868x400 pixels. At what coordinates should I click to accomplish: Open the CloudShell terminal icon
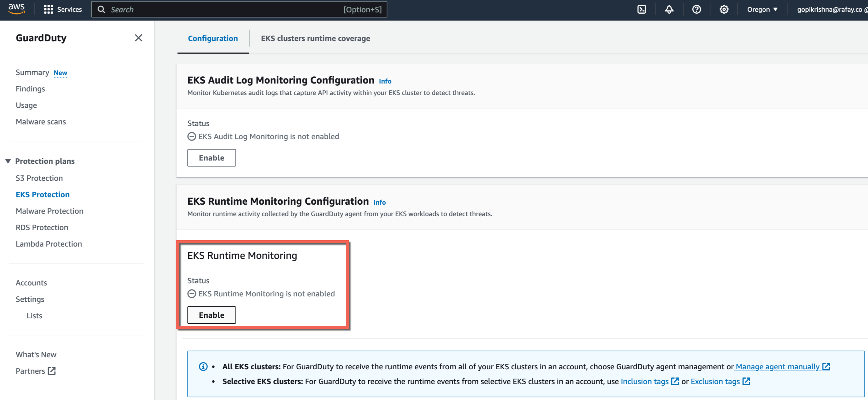641,10
